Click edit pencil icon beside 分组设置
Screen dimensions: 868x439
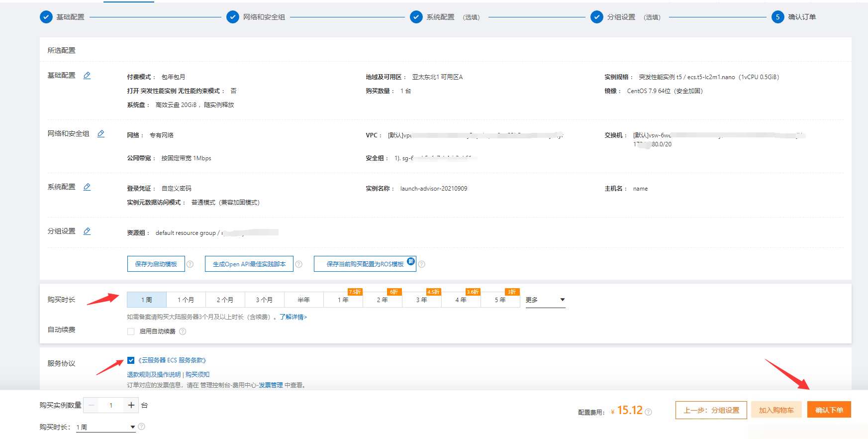pyautogui.click(x=87, y=231)
